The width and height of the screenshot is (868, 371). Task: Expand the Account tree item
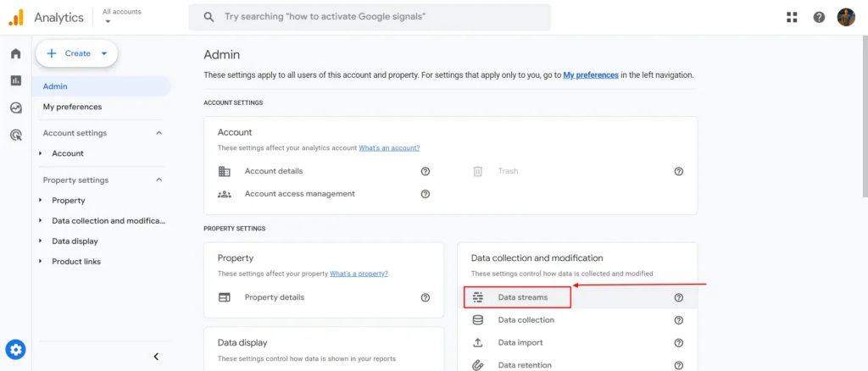41,153
